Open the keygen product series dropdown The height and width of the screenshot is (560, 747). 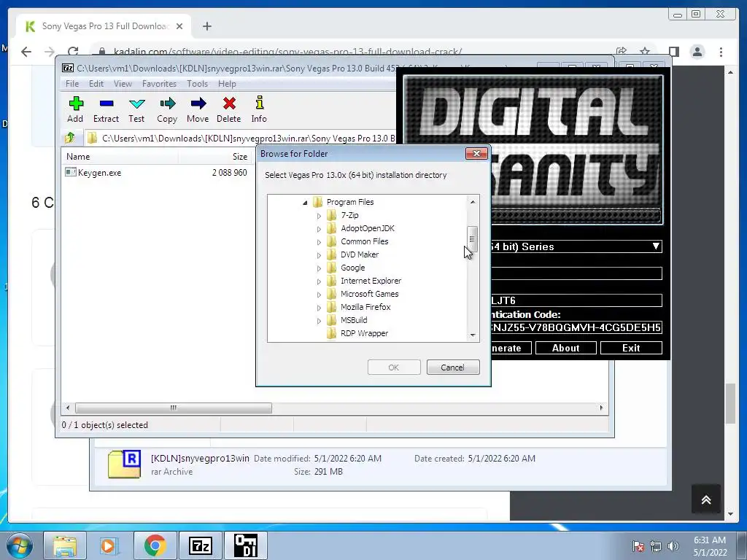[656, 246]
